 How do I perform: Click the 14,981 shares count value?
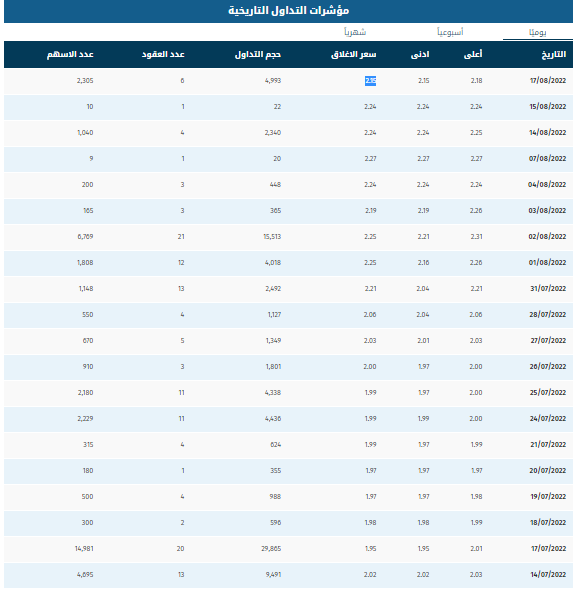pos(84,549)
